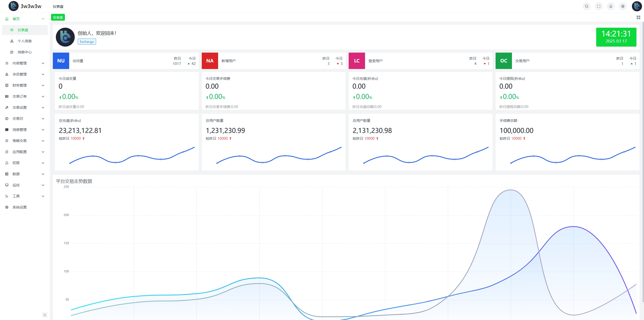Image resolution: width=644 pixels, height=320 pixels.
Task: Open 消息中心 in sidebar
Action: (24, 52)
